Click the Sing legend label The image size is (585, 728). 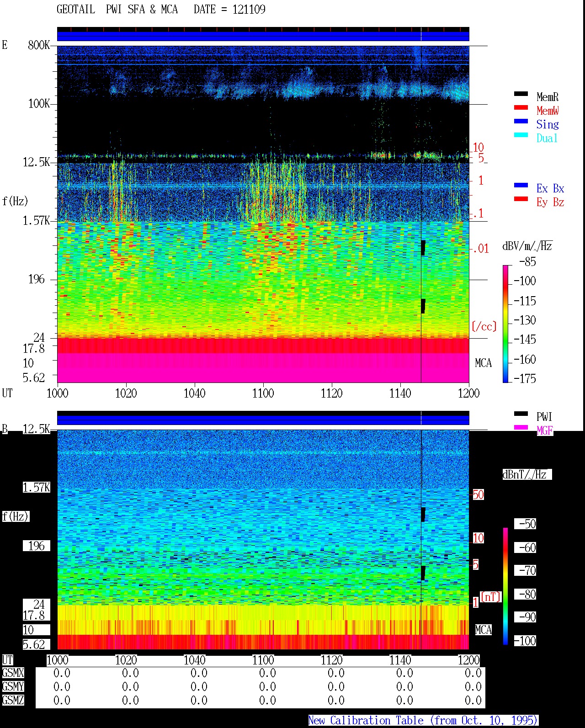pyautogui.click(x=548, y=124)
